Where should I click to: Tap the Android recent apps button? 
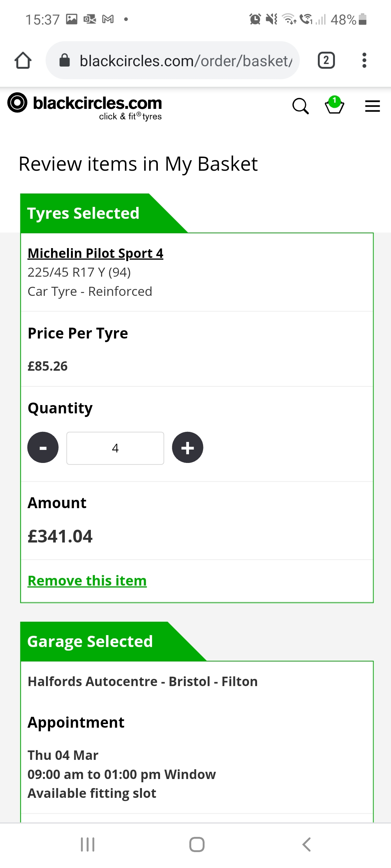pos(88,844)
